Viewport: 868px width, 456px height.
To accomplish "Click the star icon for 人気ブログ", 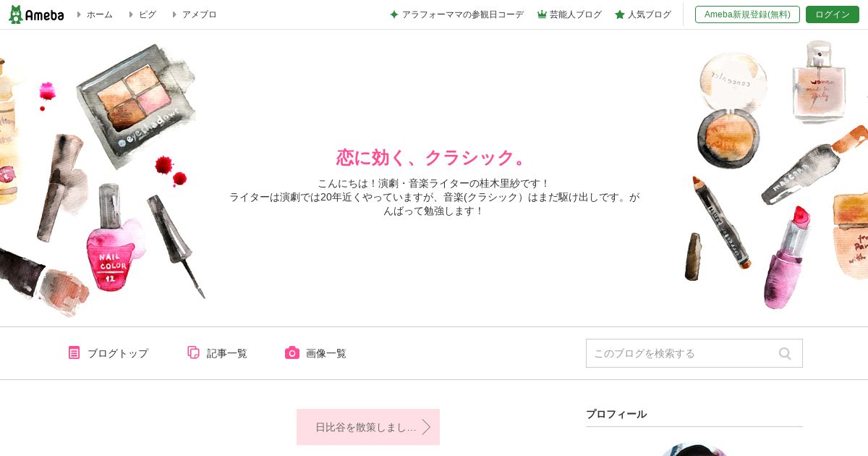I will (x=620, y=14).
